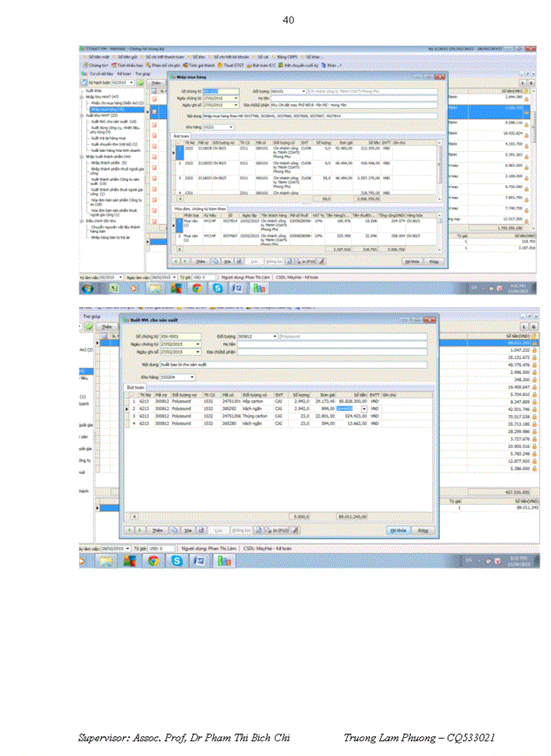Screen dimensions: 551x756
Task: Click Nội dung field in Xuất NVL dialog
Action: pyautogui.click(x=293, y=365)
